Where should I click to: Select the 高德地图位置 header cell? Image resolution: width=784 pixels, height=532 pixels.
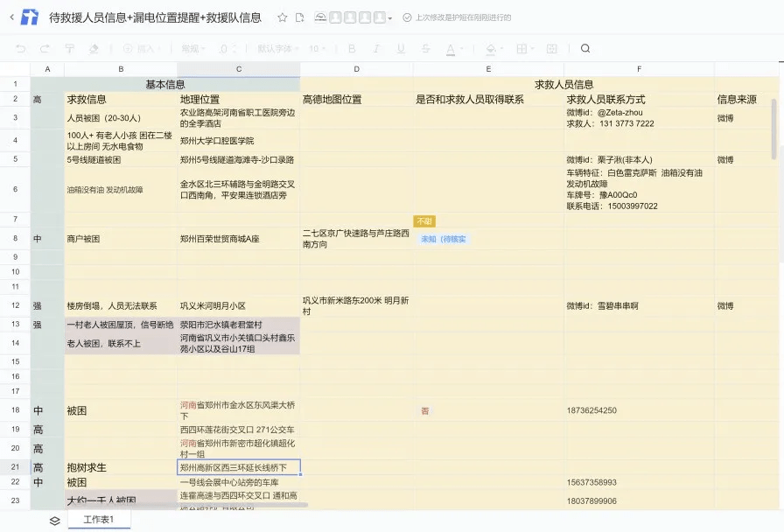click(356, 100)
